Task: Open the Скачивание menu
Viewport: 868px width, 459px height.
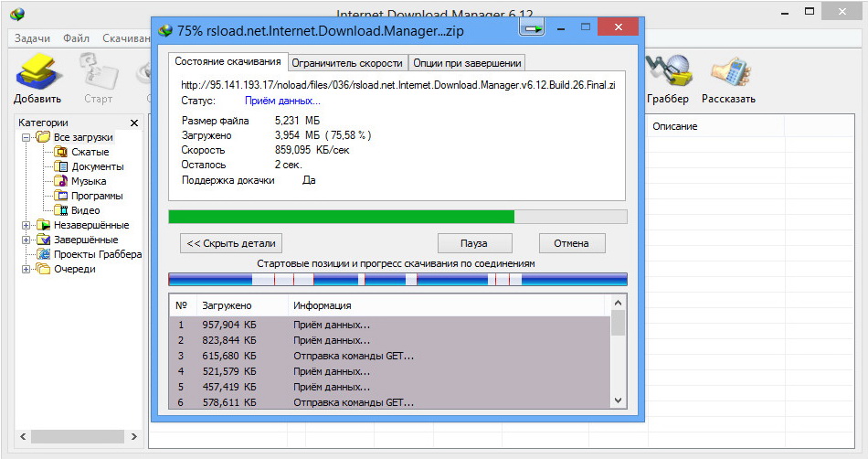Action: coord(126,38)
